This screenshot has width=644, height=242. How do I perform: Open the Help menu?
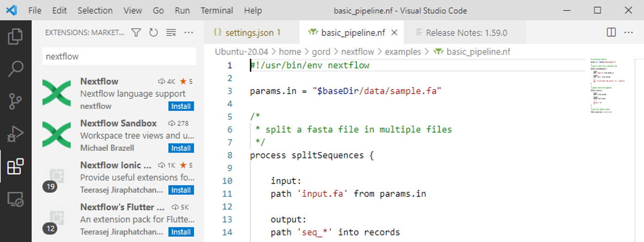click(253, 10)
